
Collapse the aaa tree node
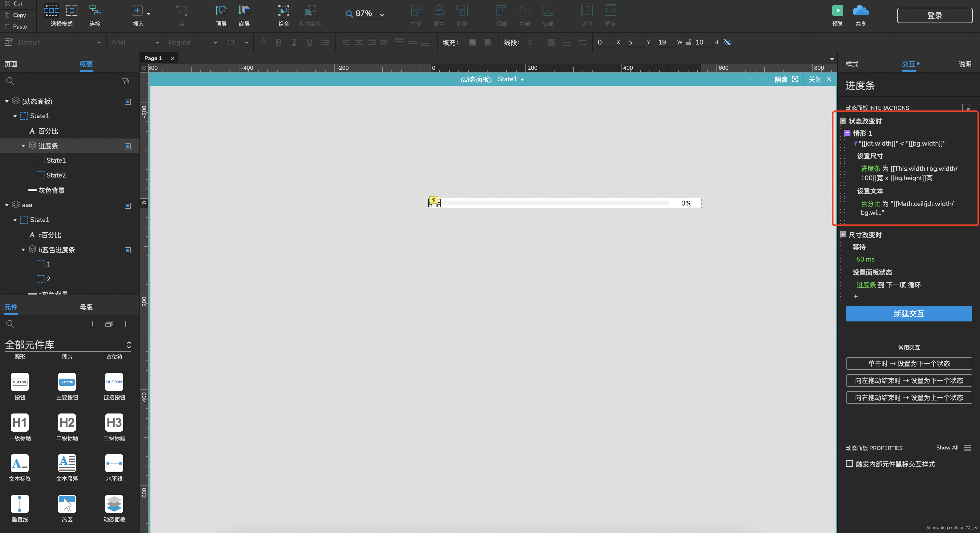tap(7, 205)
